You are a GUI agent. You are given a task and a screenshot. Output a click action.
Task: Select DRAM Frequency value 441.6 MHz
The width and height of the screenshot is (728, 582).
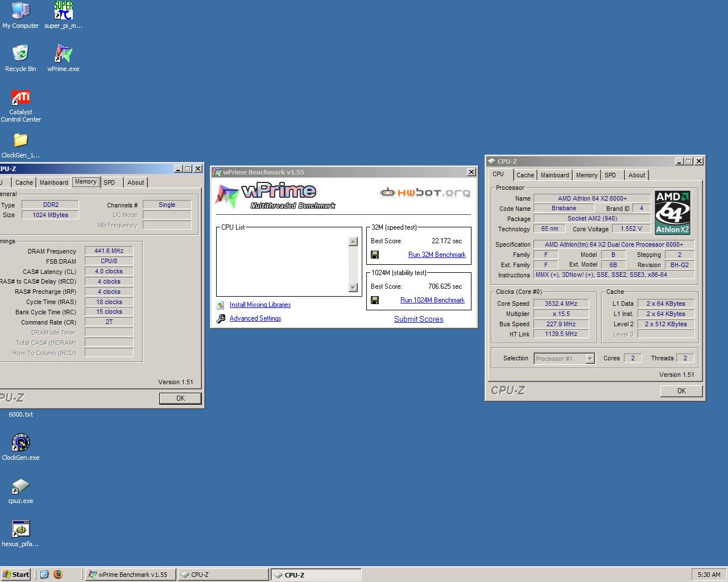109,251
